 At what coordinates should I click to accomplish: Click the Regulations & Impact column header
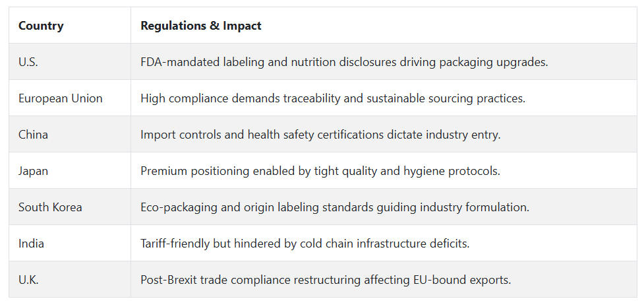(384, 25)
